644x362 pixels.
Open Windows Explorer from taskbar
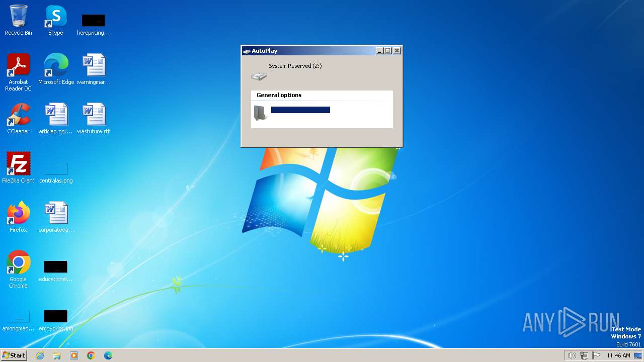[57, 355]
